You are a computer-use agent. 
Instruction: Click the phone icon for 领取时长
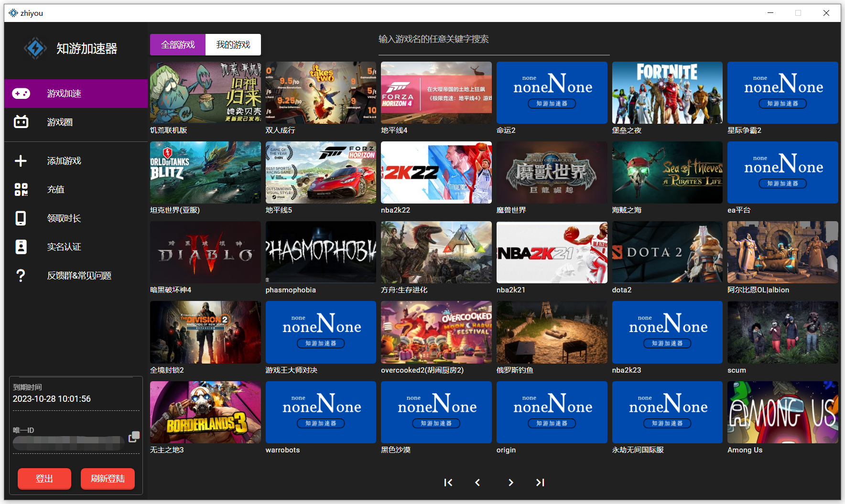click(x=21, y=218)
